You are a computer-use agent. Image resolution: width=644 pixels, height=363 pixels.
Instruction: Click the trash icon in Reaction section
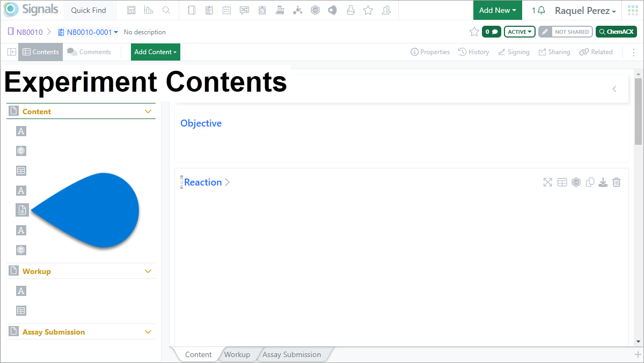[x=617, y=182]
